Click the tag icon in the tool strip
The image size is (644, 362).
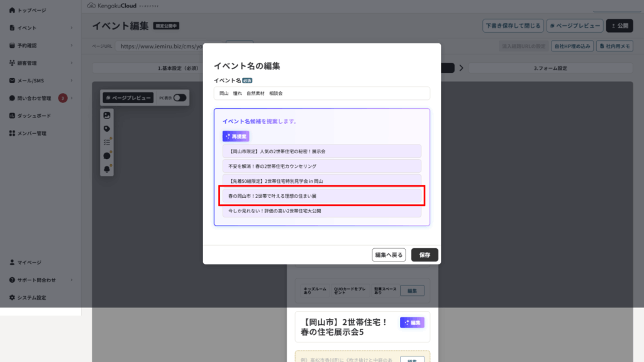pyautogui.click(x=107, y=129)
